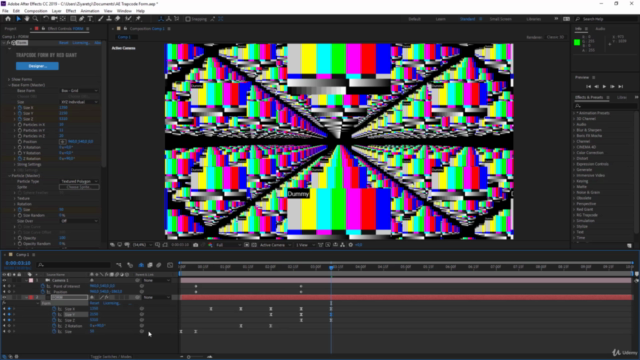
Task: Open the Composition menu
Action: pos(36,11)
